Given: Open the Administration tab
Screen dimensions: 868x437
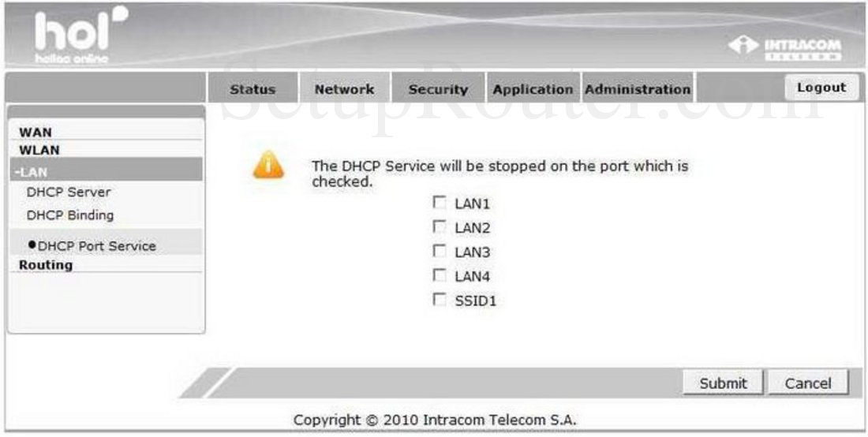Looking at the screenshot, I should (638, 88).
